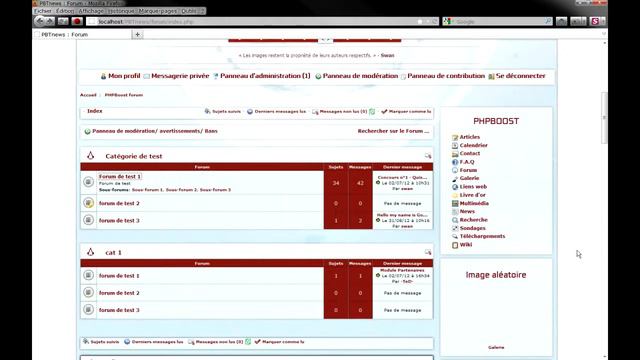Screen dimensions: 640x360
Task: Open forum de test 1 in cat 1
Action: point(119,276)
